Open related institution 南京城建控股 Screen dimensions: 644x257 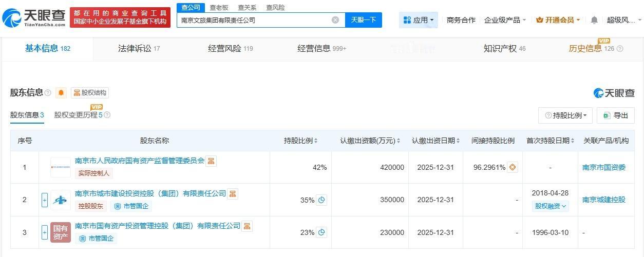point(604,200)
